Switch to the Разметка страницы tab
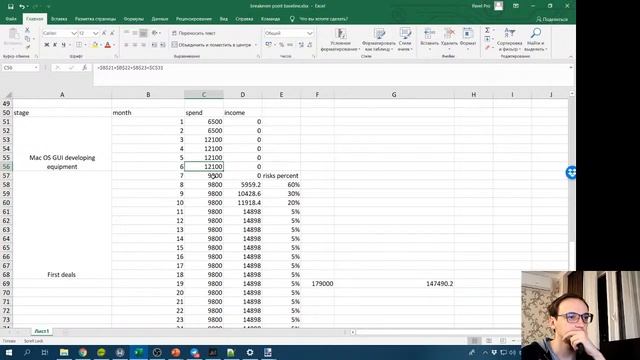This screenshot has width=640, height=360. (x=96, y=19)
